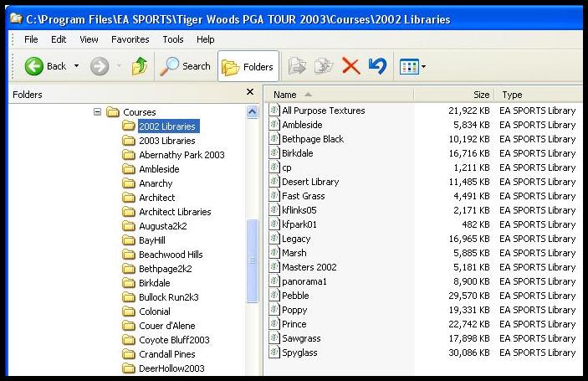The height and width of the screenshot is (381, 588).
Task: Click the Sawgrass file icon
Action: (x=274, y=338)
